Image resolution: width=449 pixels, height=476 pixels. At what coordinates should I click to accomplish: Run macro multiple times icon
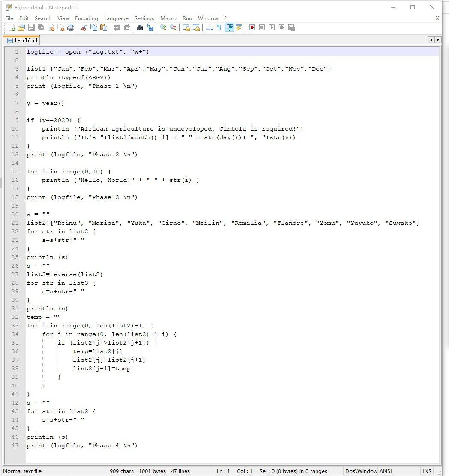pyautogui.click(x=281, y=28)
